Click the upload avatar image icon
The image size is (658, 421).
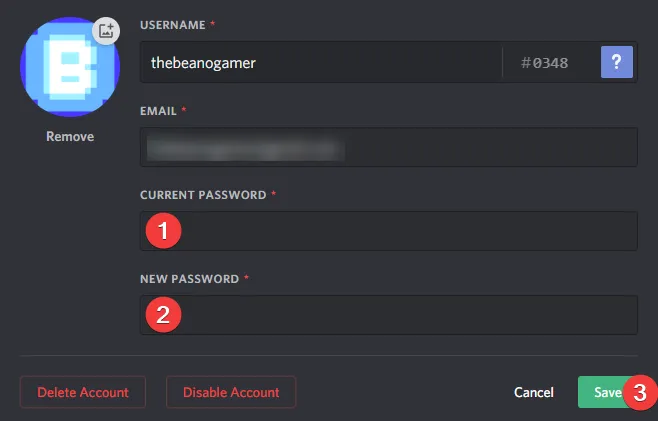click(x=106, y=30)
